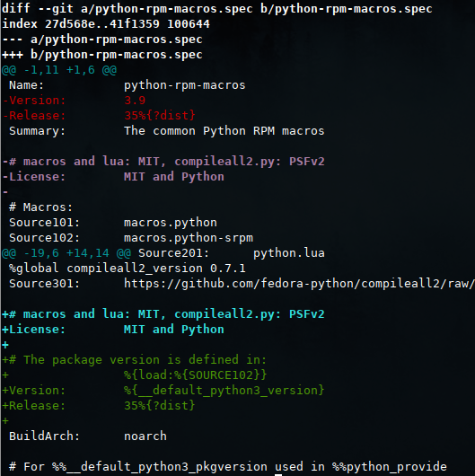
Task: Click the first hunk header @@ -1,11 +1,6 @@
Action: pyautogui.click(x=59, y=70)
